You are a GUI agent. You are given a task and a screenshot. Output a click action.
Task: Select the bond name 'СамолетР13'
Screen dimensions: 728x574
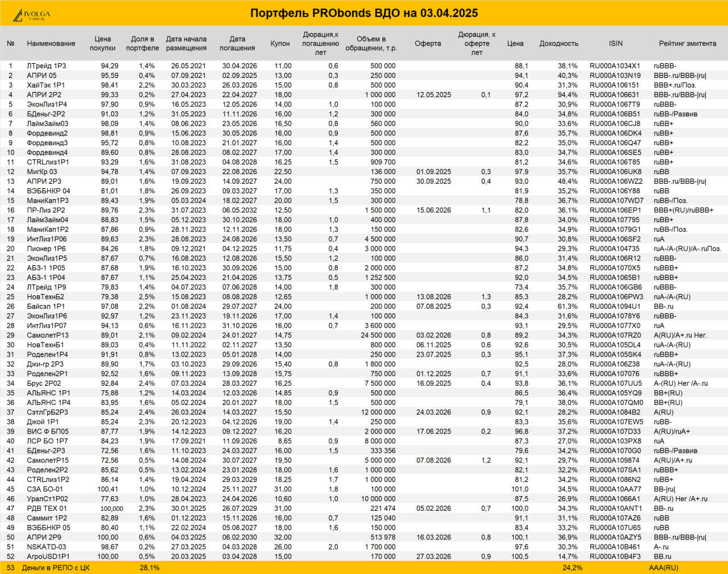pos(48,336)
